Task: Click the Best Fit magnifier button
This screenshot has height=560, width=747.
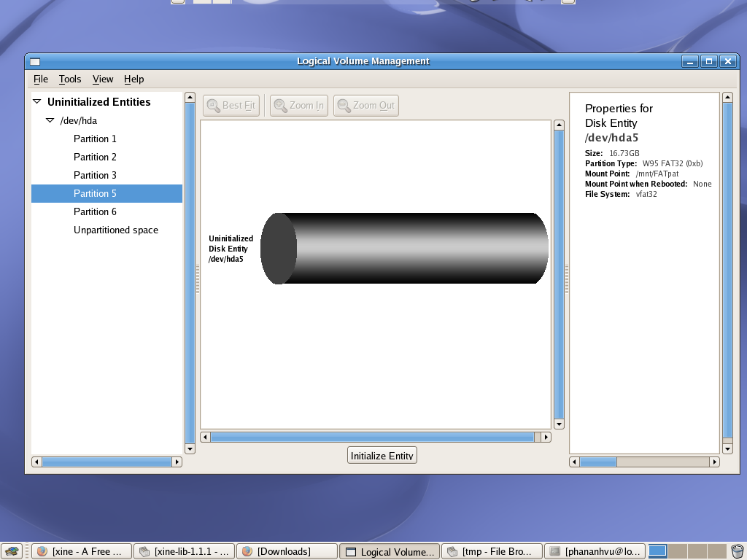Action: click(231, 105)
